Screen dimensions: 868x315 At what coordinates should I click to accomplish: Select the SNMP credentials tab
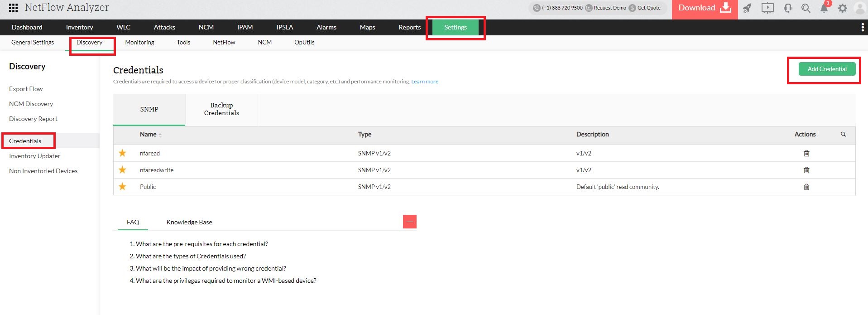(x=149, y=109)
